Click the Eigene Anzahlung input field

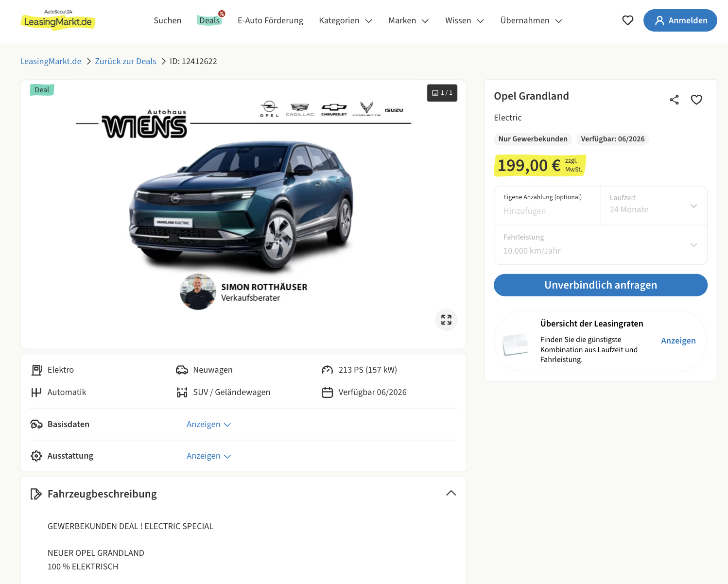click(x=547, y=211)
